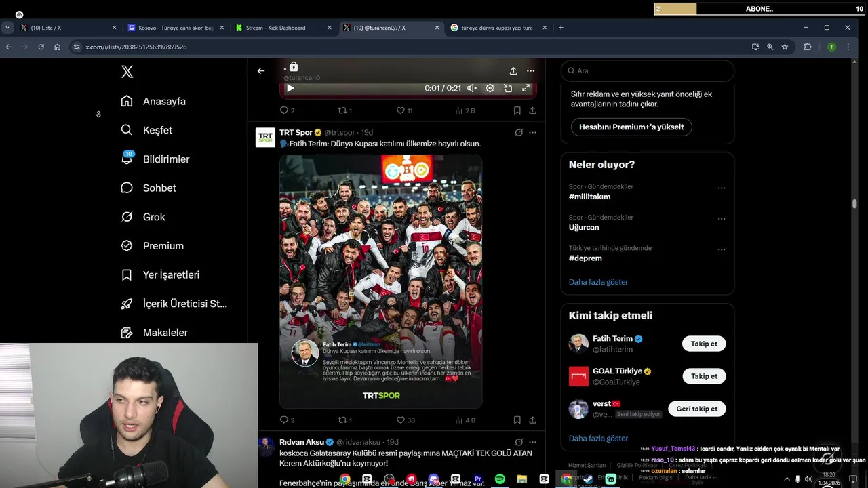The width and height of the screenshot is (868, 488).
Task: Open the #deprem trending topic
Action: click(x=585, y=258)
